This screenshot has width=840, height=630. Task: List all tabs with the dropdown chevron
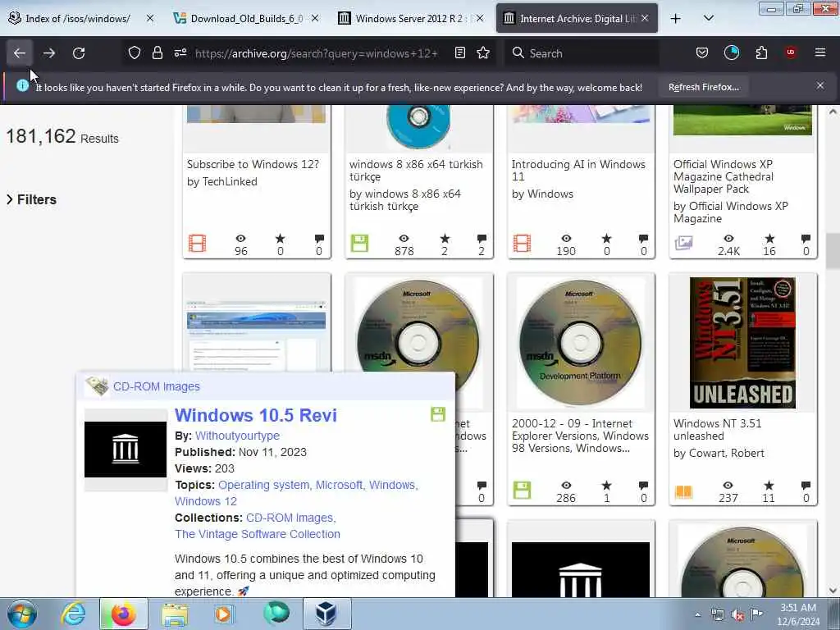pyautogui.click(x=708, y=19)
